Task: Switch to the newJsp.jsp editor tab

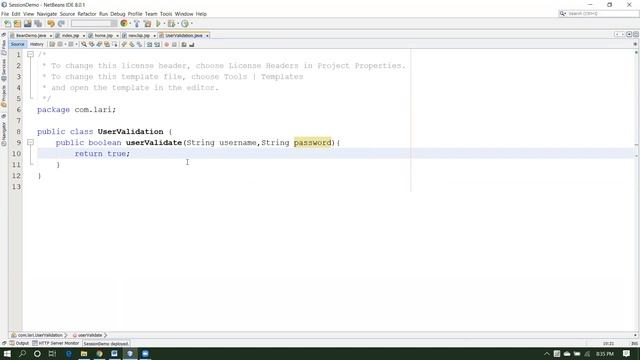Action: click(139, 36)
